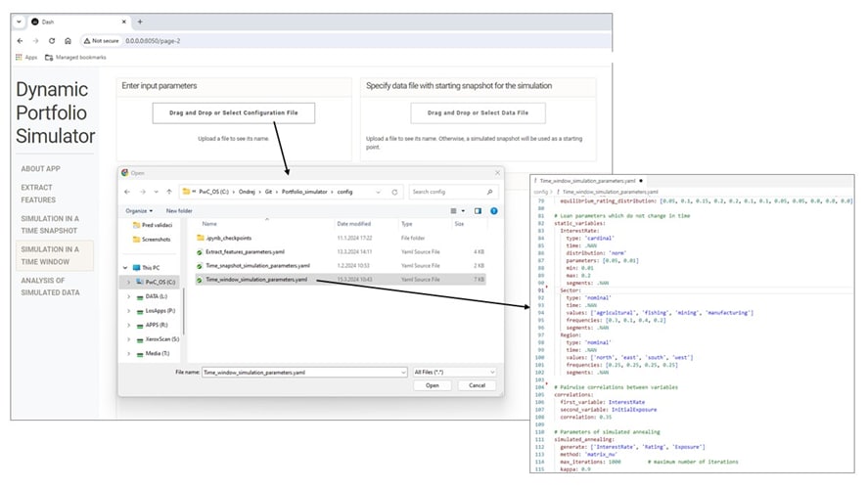Expand the DATA (L:) drive node
The width and height of the screenshot is (868, 489).
pos(129,296)
